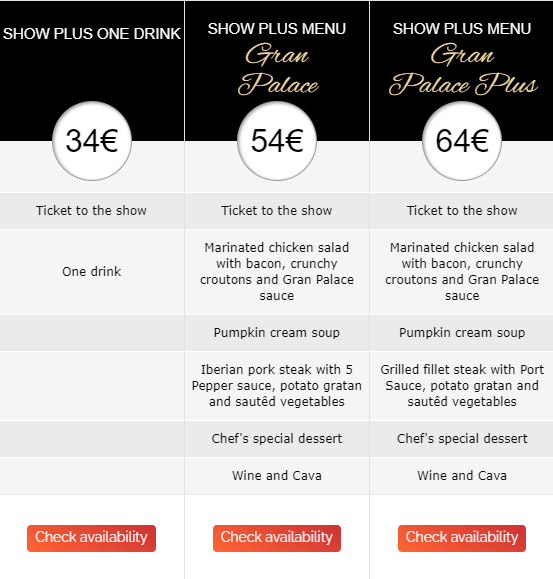
Task: Click Chef's special dessert in Gran Palace column
Action: (x=276, y=438)
